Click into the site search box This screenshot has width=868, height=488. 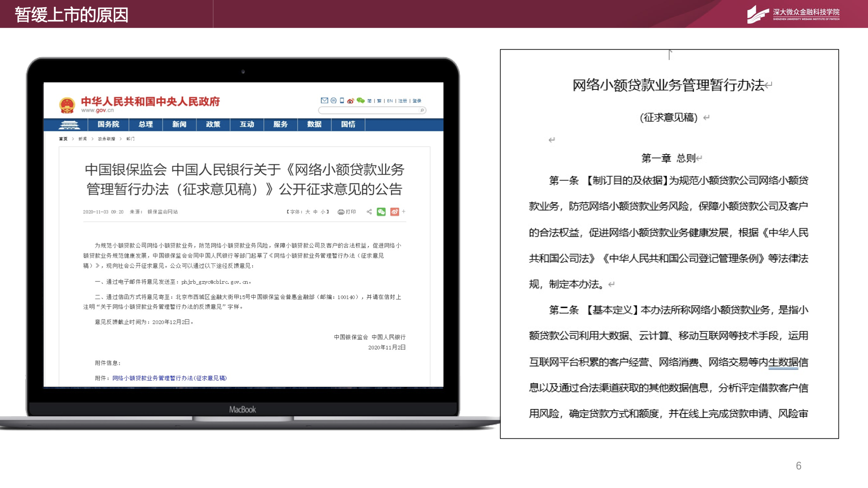(x=368, y=110)
